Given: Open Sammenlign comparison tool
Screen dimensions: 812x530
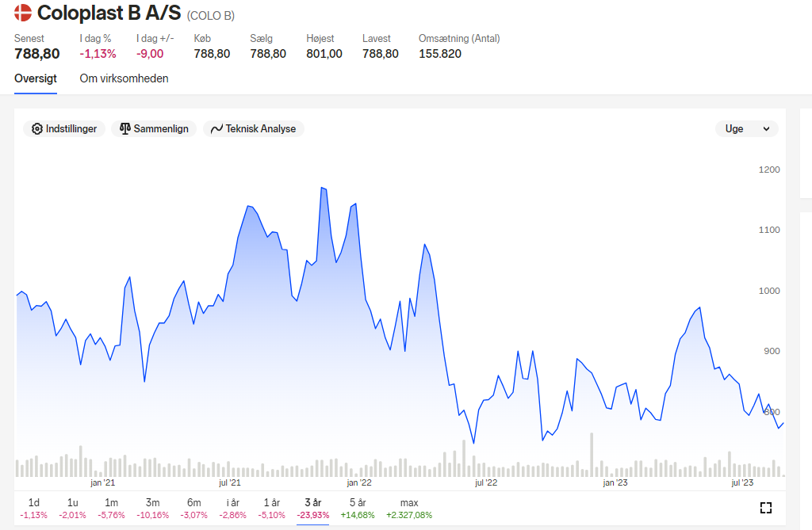Looking at the screenshot, I should pyautogui.click(x=154, y=129).
